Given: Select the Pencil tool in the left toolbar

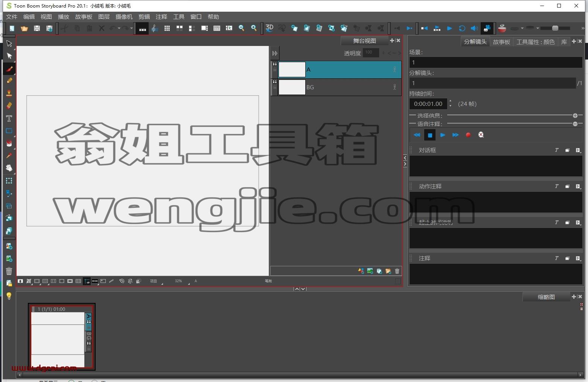Looking at the screenshot, I should click(x=9, y=81).
